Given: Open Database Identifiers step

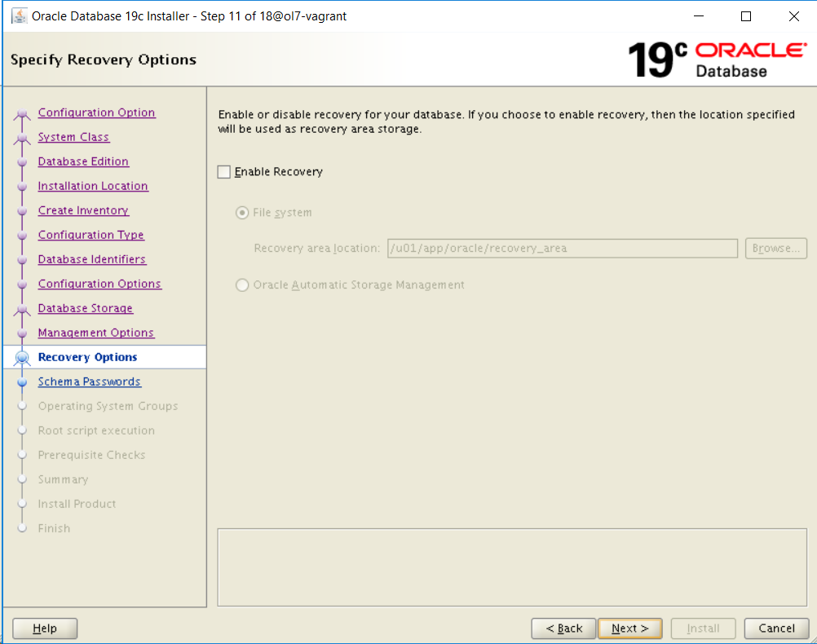Looking at the screenshot, I should pyautogui.click(x=91, y=259).
